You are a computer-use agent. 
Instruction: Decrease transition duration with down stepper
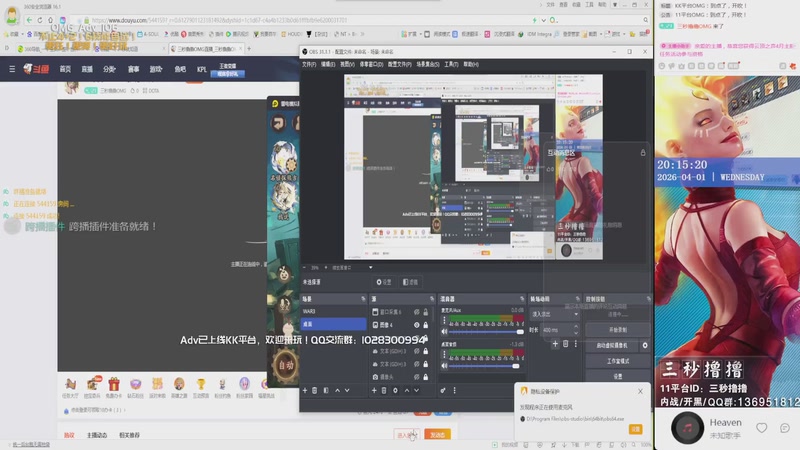tap(576, 333)
